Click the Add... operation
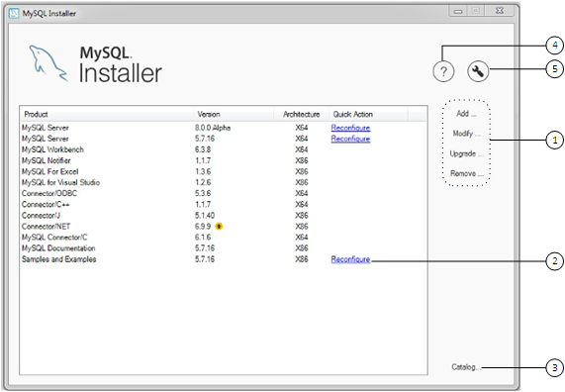This screenshot has width=565, height=392. [466, 114]
